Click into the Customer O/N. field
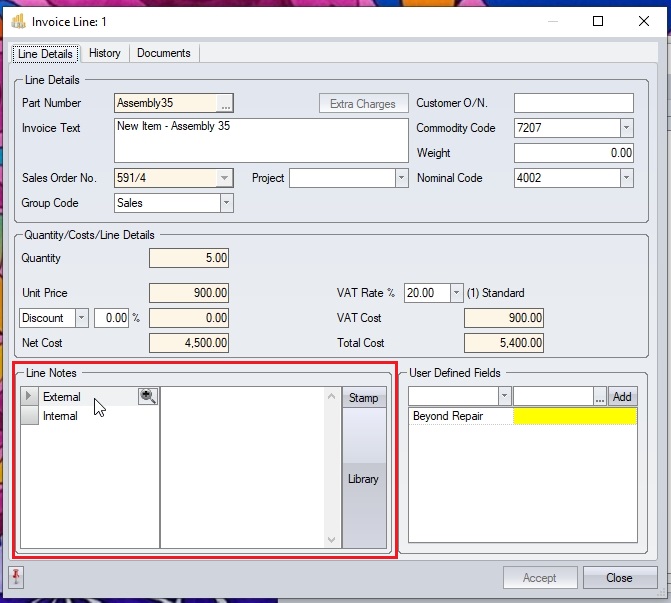The width and height of the screenshot is (671, 603). (x=573, y=103)
